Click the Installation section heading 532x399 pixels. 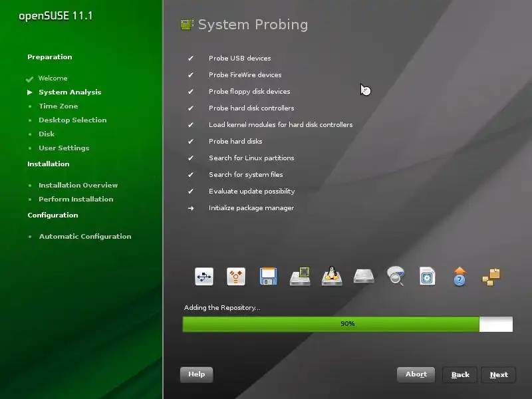(48, 164)
